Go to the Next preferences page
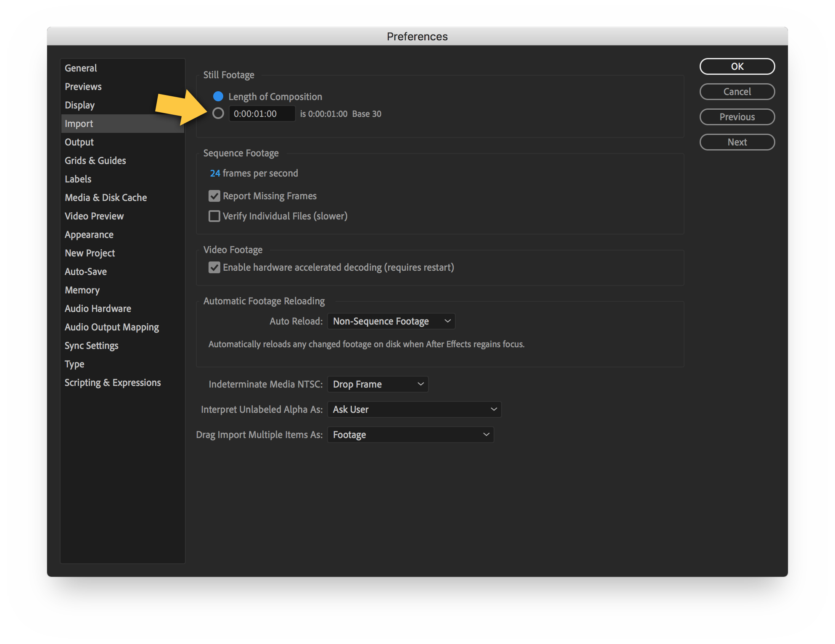The width and height of the screenshot is (835, 644). point(737,142)
